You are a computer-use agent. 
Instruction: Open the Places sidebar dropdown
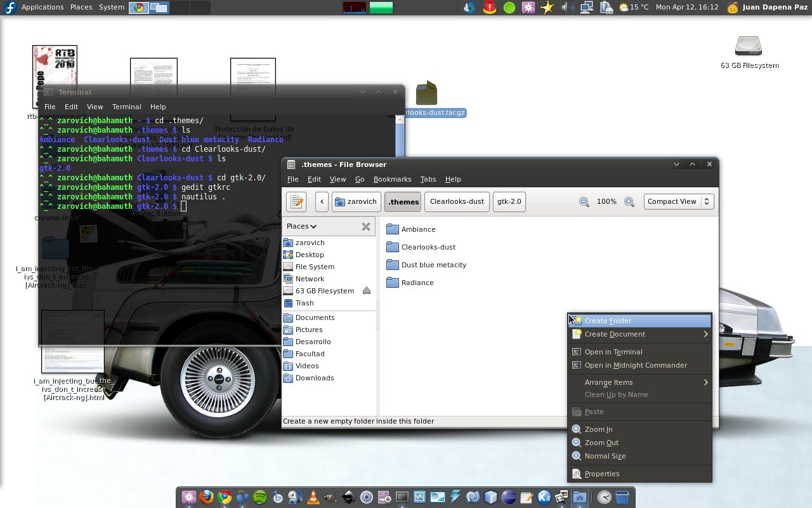[x=301, y=226]
